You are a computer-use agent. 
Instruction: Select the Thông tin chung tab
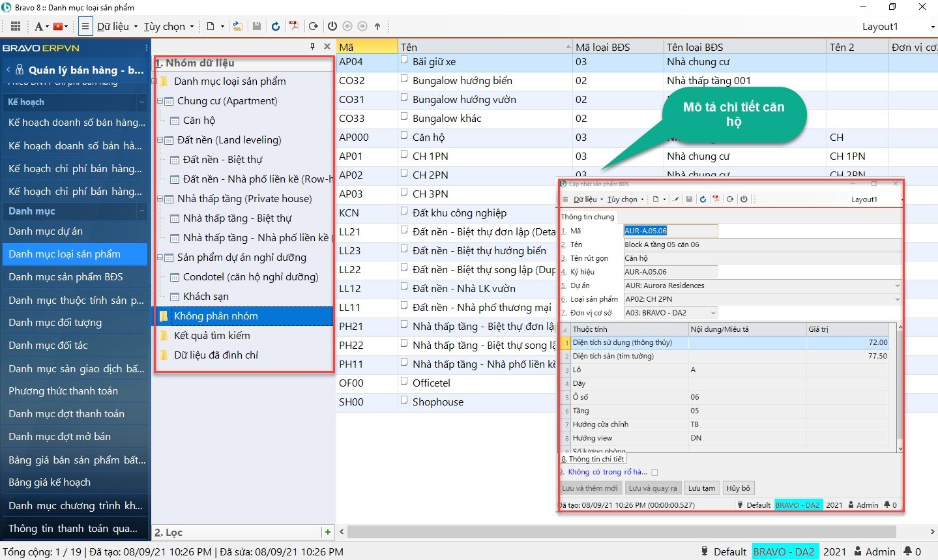pyautogui.click(x=587, y=216)
